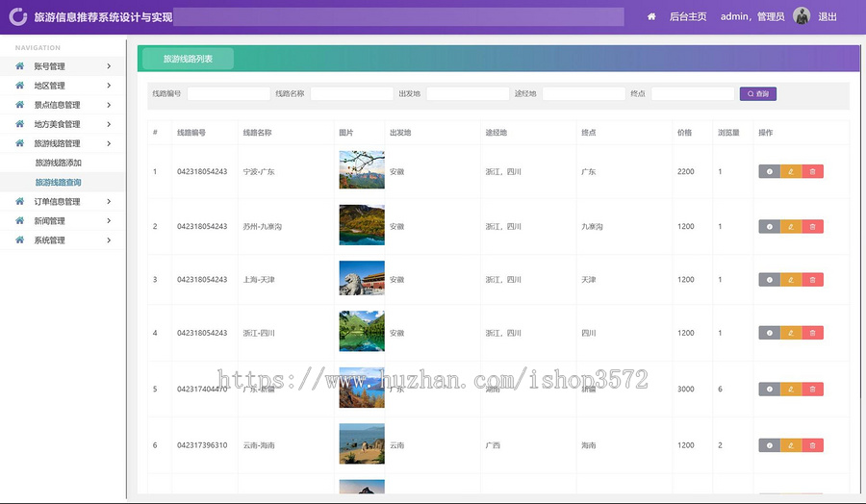This screenshot has width=866, height=504.
Task: Edit the 浙江-四川 route
Action: pyautogui.click(x=791, y=333)
